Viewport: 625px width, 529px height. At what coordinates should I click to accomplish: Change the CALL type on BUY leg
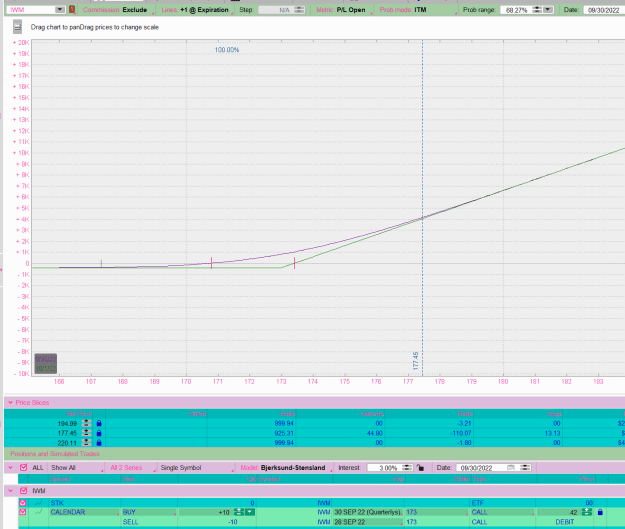[502, 512]
